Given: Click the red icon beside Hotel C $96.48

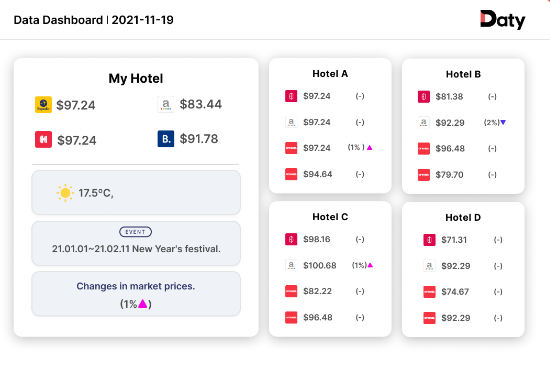Looking at the screenshot, I should (291, 317).
